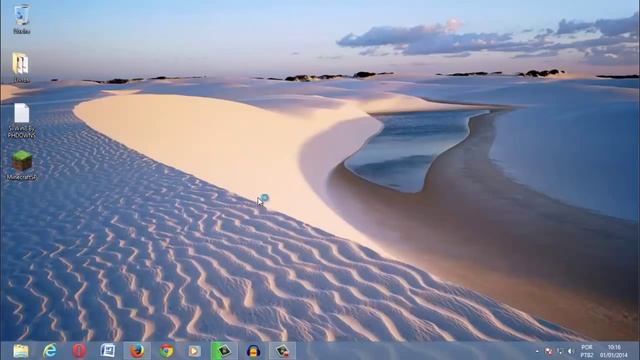Open the media player taskbar icon
This screenshot has width=640, height=360.
195,351
